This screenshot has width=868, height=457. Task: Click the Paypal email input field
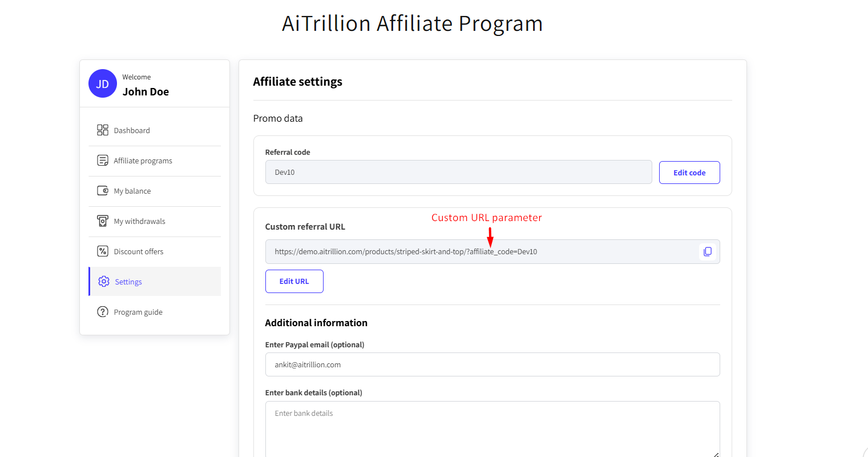click(x=492, y=364)
